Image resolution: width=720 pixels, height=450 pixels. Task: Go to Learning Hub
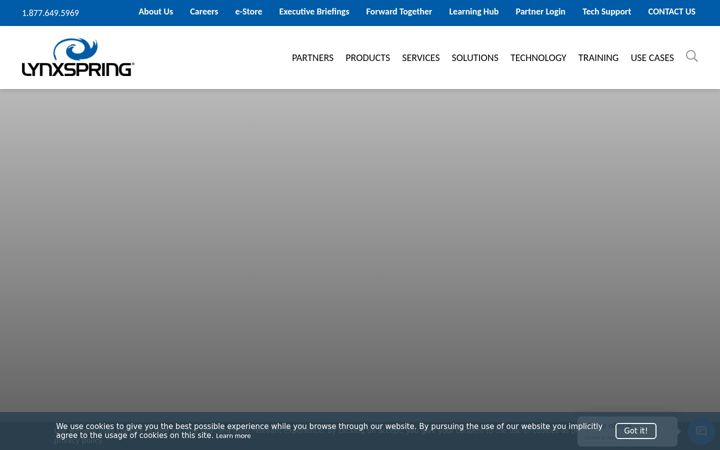474,12
